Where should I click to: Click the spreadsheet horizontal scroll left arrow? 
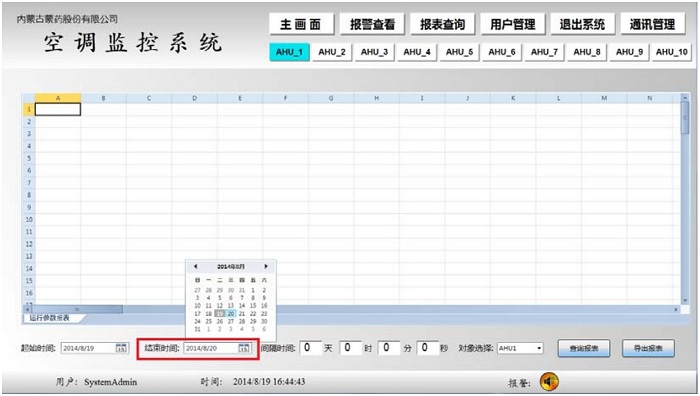pos(27,309)
